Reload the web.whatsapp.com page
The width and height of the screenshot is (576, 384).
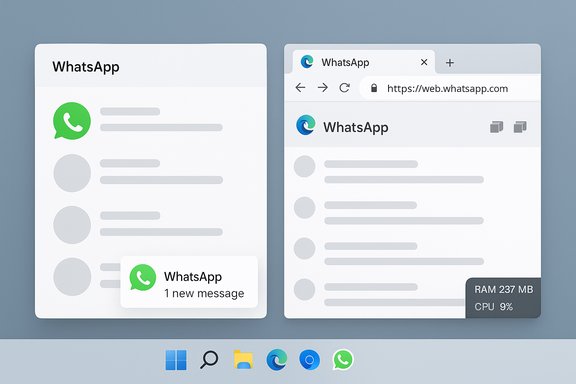point(345,88)
